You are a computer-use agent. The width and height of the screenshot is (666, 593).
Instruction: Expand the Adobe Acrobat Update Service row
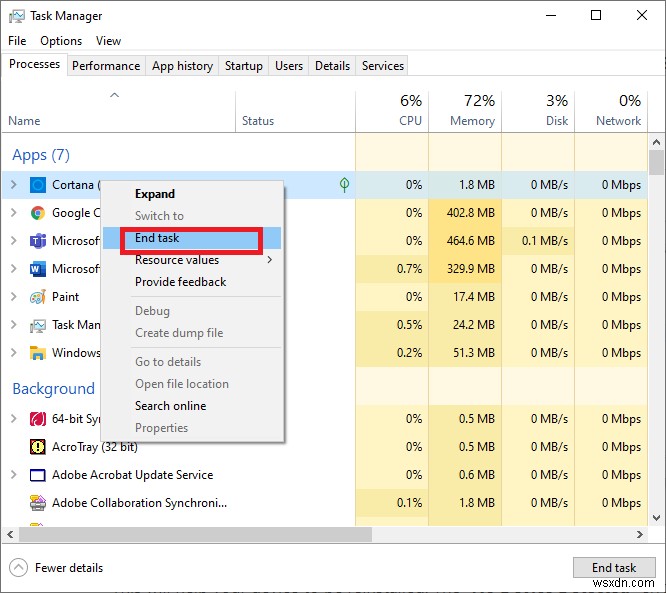[x=14, y=474]
